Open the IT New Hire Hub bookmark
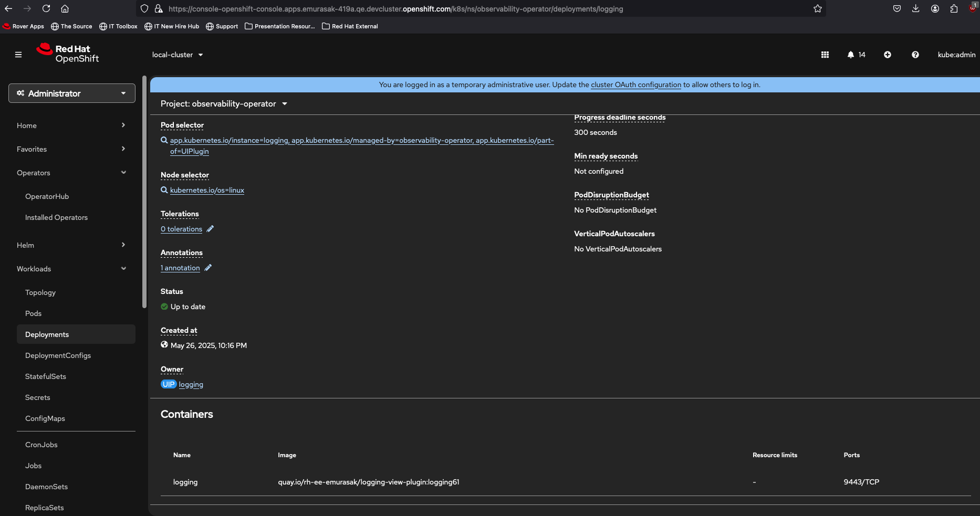Image resolution: width=980 pixels, height=516 pixels. pyautogui.click(x=172, y=26)
